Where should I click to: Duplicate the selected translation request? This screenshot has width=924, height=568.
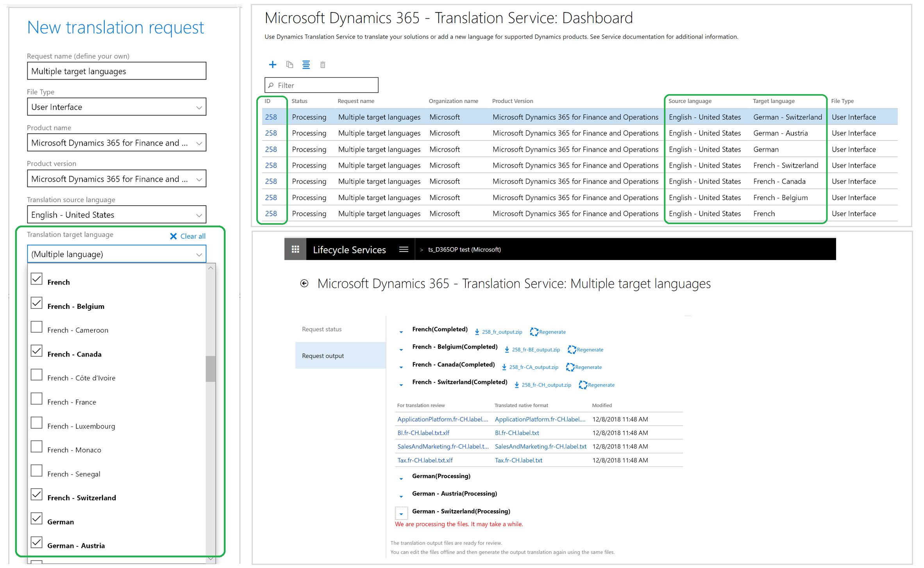[290, 65]
